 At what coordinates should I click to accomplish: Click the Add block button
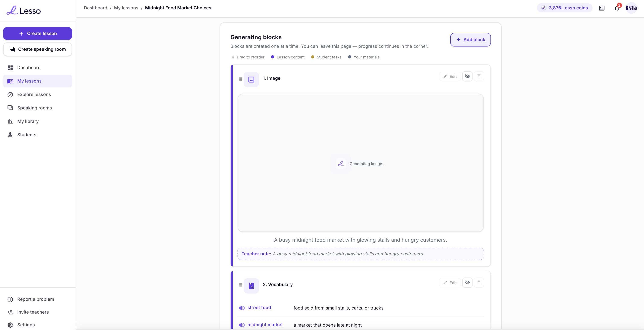(x=470, y=39)
